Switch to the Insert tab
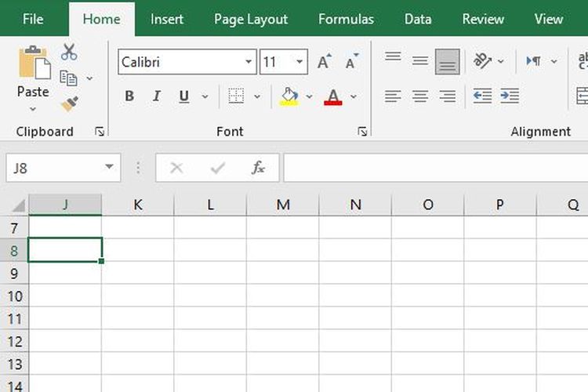 pos(167,19)
